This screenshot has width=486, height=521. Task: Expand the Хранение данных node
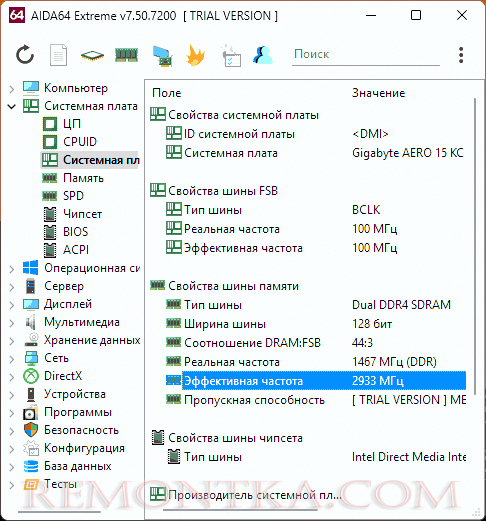12,341
